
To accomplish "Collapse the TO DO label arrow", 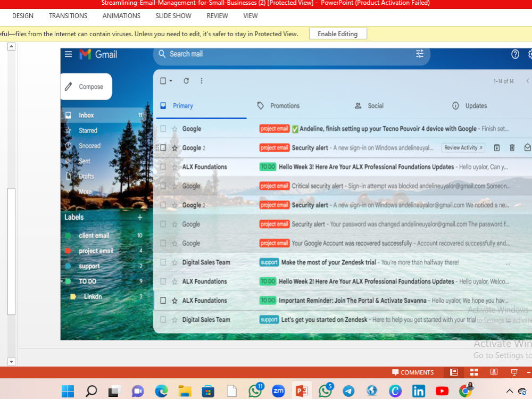I will click(x=62, y=281).
